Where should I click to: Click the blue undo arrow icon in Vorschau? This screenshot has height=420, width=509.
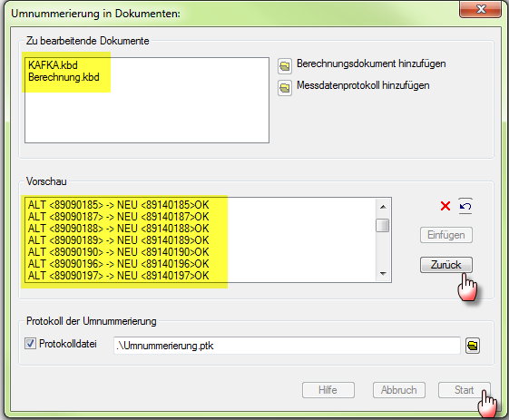click(465, 206)
